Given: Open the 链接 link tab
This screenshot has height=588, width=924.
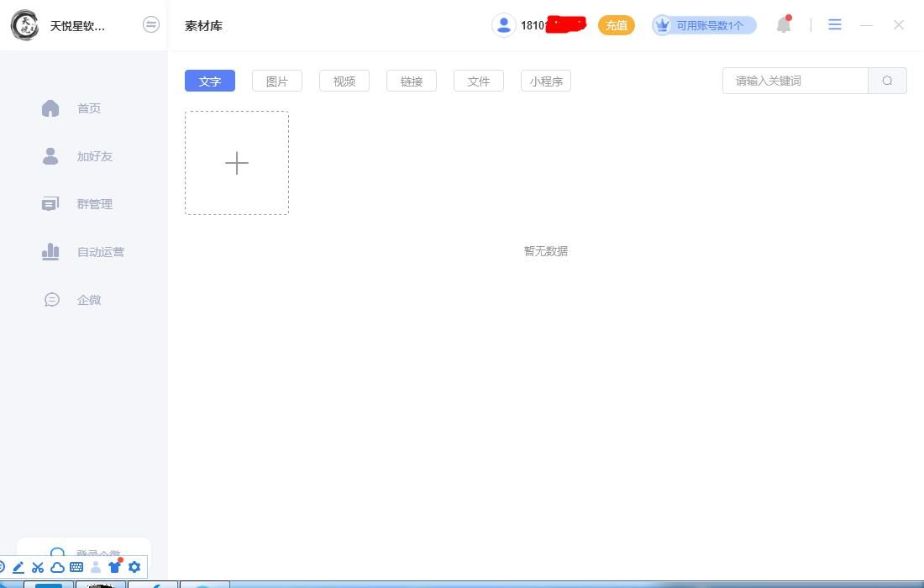Looking at the screenshot, I should (412, 81).
